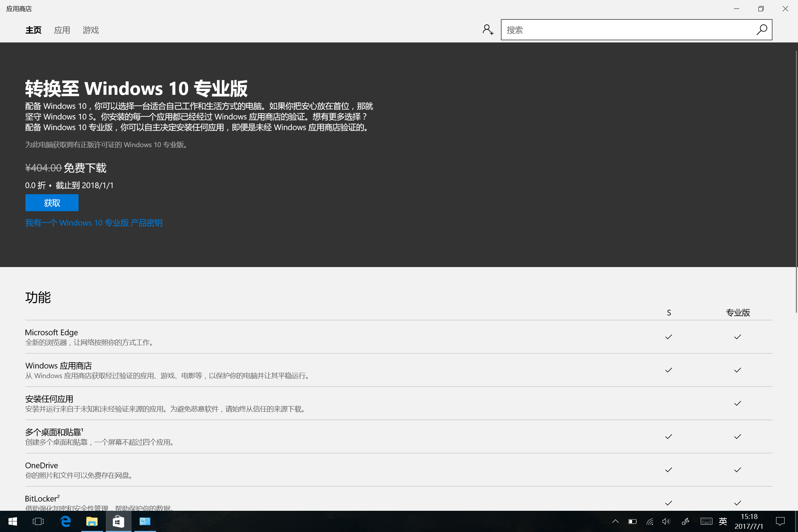Switch to the 游戏 tab
This screenshot has height=532, width=798.
[91, 30]
